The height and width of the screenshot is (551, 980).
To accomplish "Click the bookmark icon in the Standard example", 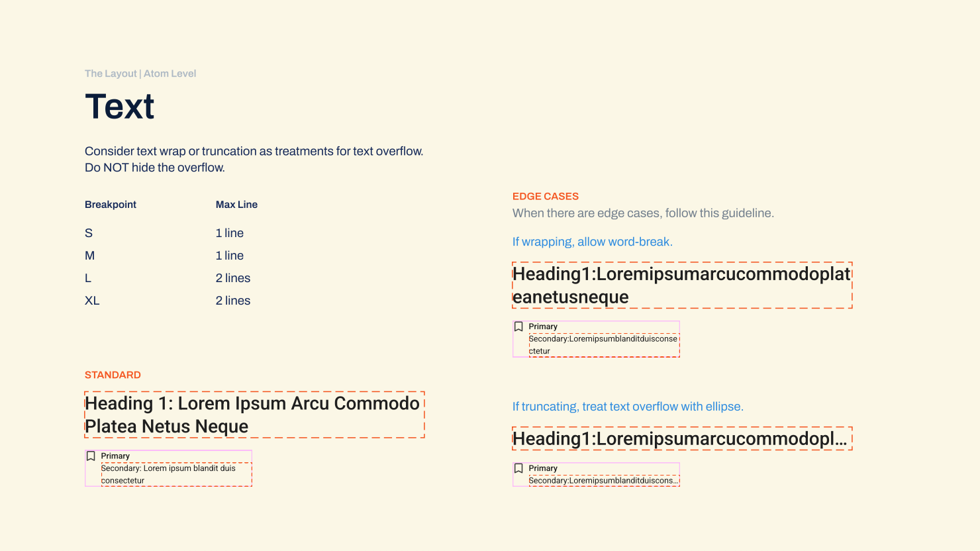I will click(91, 456).
